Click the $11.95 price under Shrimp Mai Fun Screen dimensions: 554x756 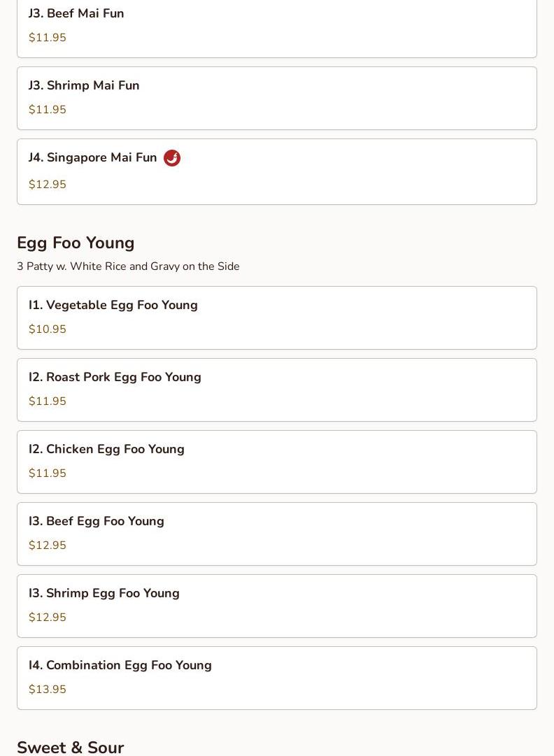click(x=48, y=110)
